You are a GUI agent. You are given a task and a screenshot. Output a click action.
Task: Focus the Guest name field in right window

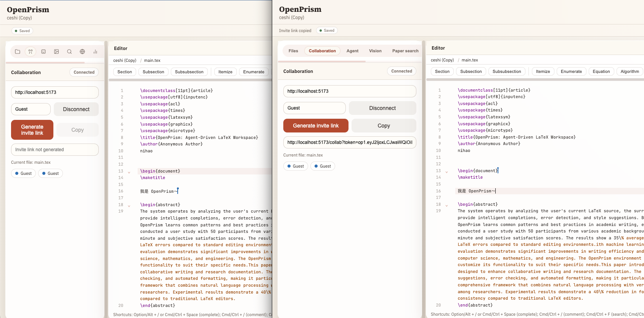pyautogui.click(x=315, y=108)
